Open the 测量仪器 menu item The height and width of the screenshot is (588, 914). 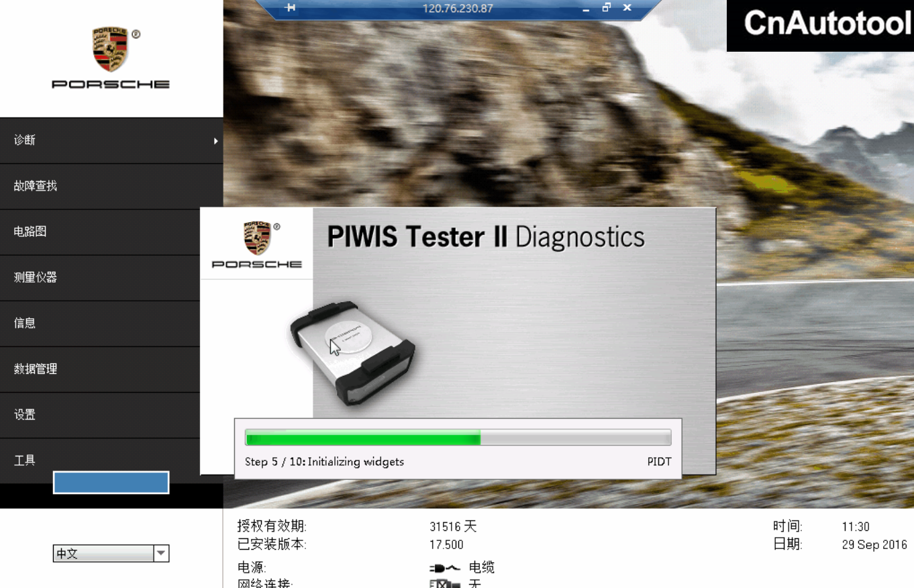point(100,277)
